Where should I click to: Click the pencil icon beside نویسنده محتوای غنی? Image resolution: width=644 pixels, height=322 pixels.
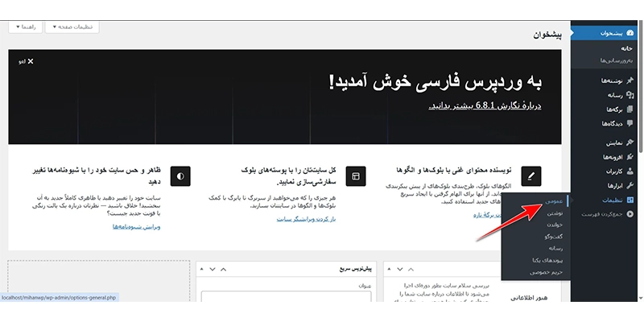tap(531, 176)
